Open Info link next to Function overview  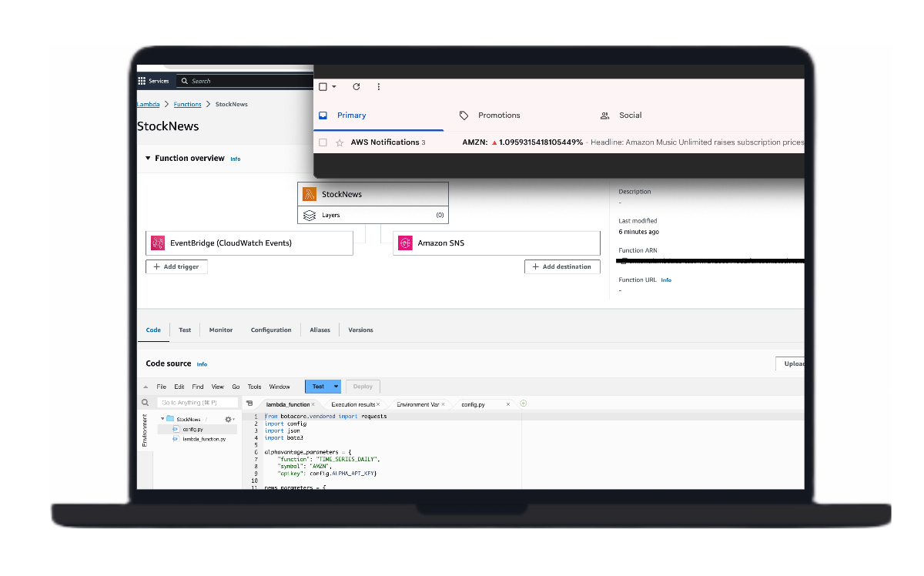coord(236,159)
